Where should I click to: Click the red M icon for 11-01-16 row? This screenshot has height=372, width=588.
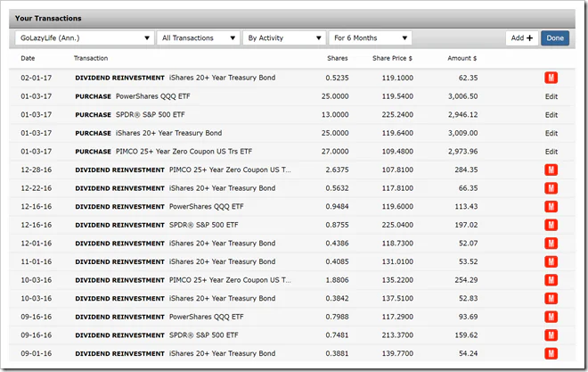[551, 261]
